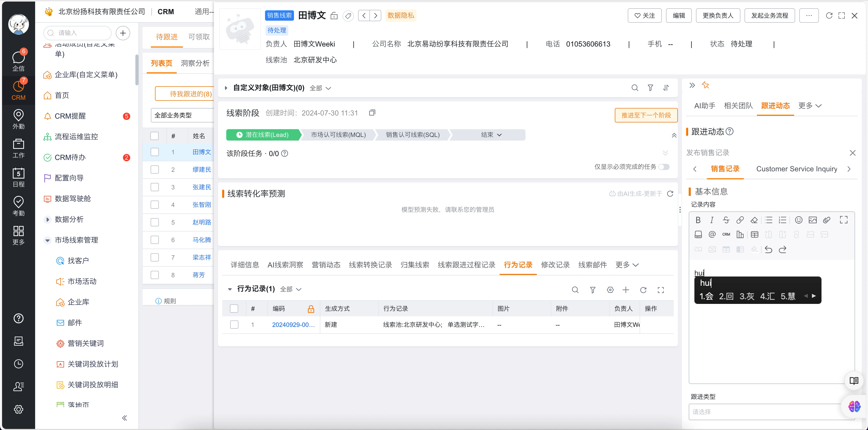Pin the right side panel

(x=705, y=85)
